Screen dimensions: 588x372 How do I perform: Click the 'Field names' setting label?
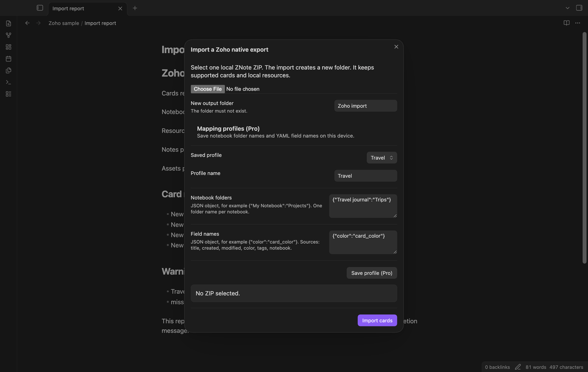pos(205,234)
